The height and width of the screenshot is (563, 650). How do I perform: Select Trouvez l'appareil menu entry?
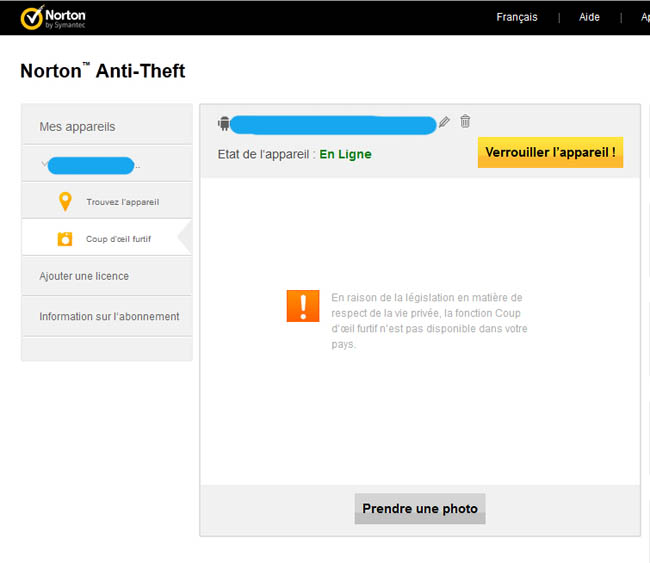point(107,202)
